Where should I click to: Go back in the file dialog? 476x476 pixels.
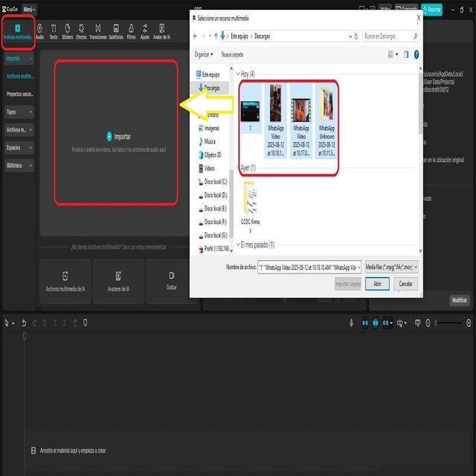pos(195,36)
